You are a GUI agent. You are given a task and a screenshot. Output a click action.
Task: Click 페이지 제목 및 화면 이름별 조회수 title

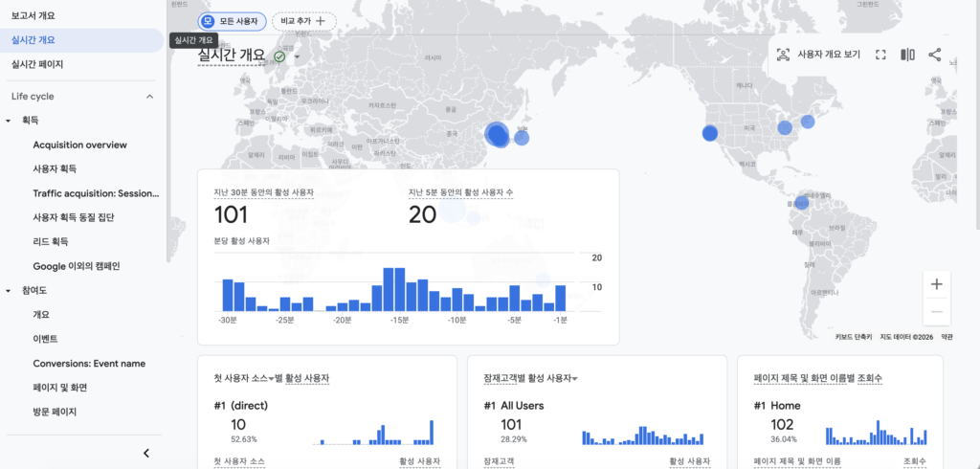(x=818, y=378)
